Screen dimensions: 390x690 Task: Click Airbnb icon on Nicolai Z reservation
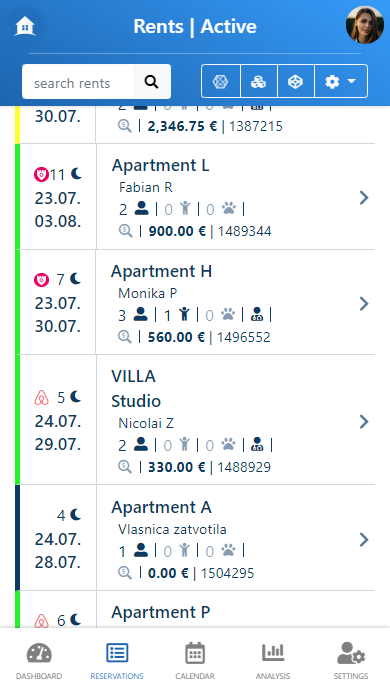tap(41, 397)
